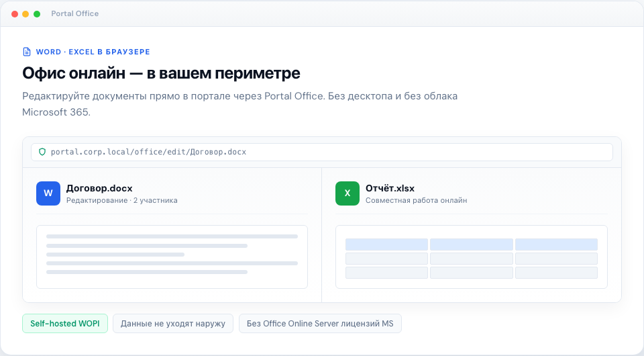The image size is (644, 356).
Task: Click the blue Word document icon
Action: [48, 193]
